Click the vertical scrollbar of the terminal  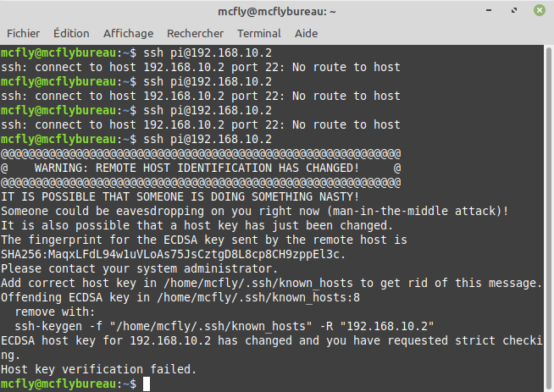coord(549,218)
